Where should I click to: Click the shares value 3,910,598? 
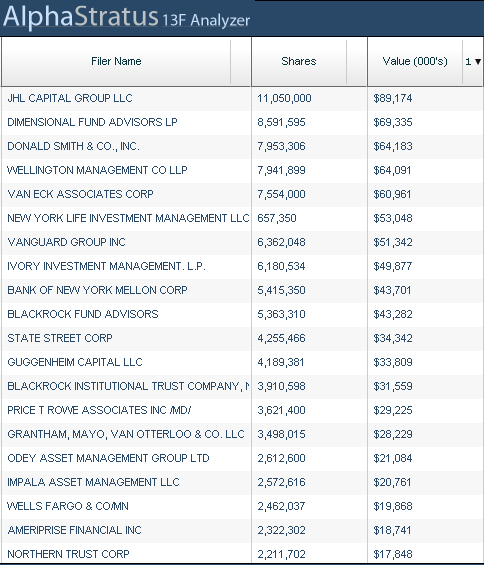281,386
